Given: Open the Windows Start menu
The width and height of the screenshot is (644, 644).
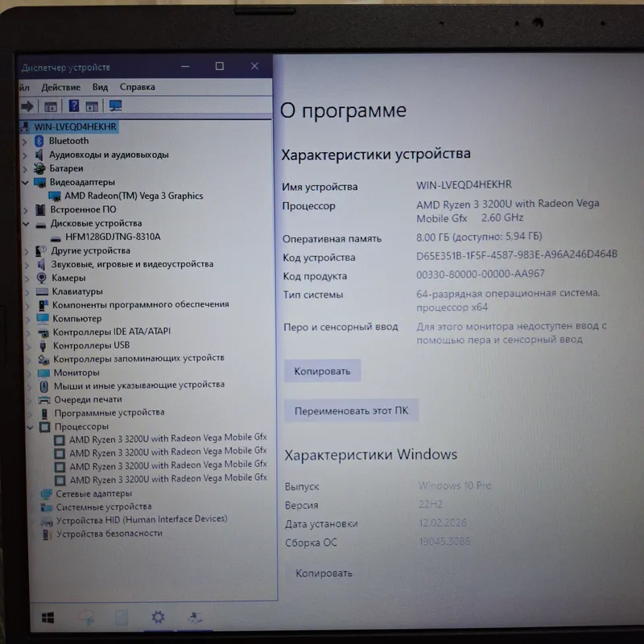Looking at the screenshot, I should tap(47, 617).
